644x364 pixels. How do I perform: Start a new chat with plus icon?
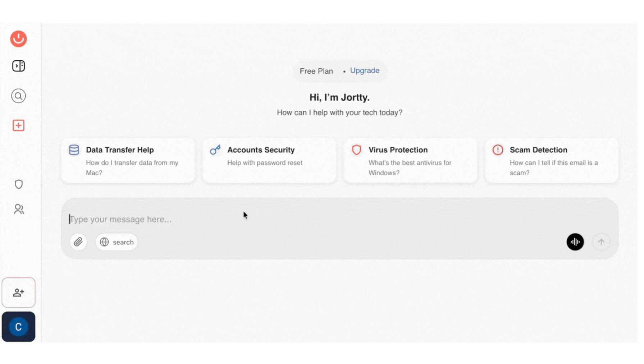[x=18, y=125]
